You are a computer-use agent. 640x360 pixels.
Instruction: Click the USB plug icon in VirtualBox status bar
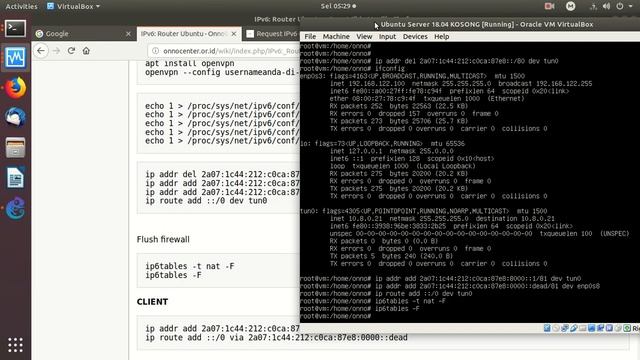point(573,328)
